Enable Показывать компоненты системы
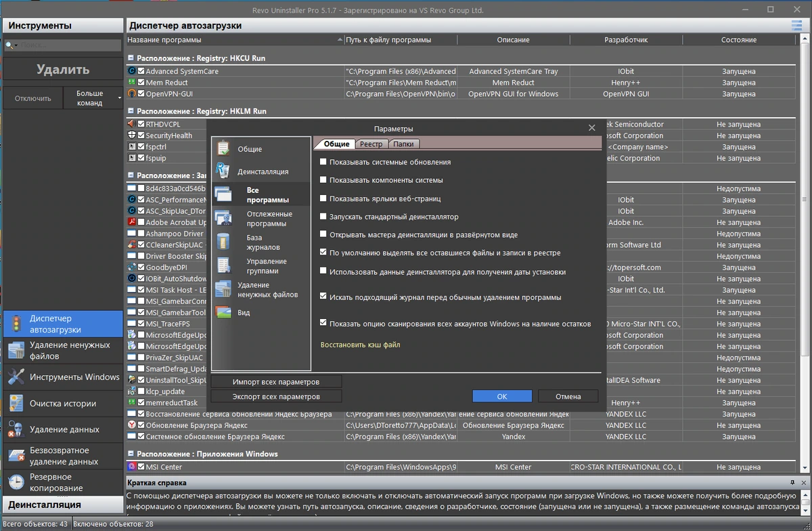This screenshot has height=531, width=812. pyautogui.click(x=323, y=180)
